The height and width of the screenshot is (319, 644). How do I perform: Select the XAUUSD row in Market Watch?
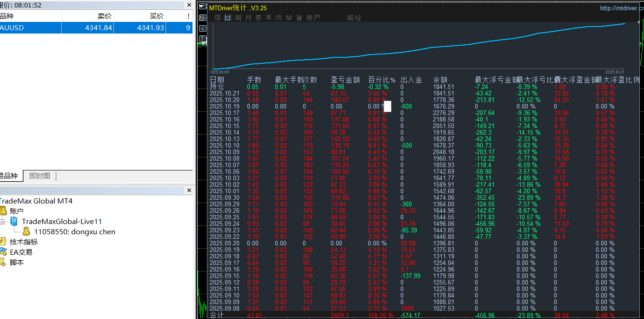pyautogui.click(x=96, y=28)
